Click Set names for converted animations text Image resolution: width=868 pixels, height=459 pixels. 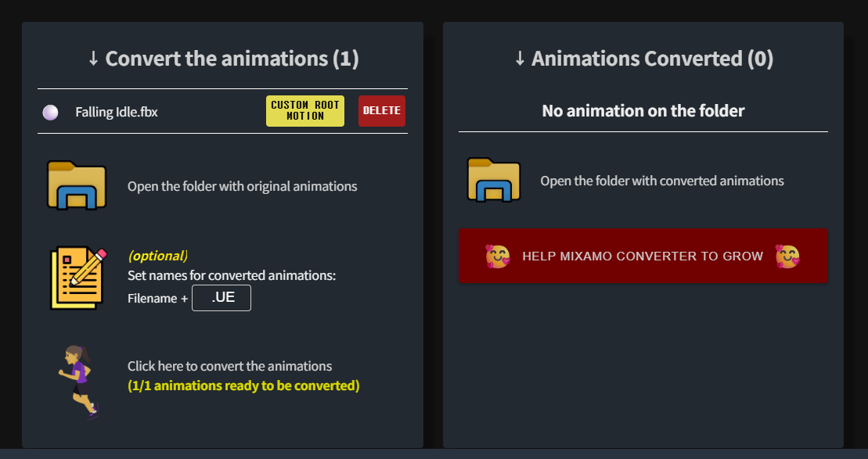232,275
